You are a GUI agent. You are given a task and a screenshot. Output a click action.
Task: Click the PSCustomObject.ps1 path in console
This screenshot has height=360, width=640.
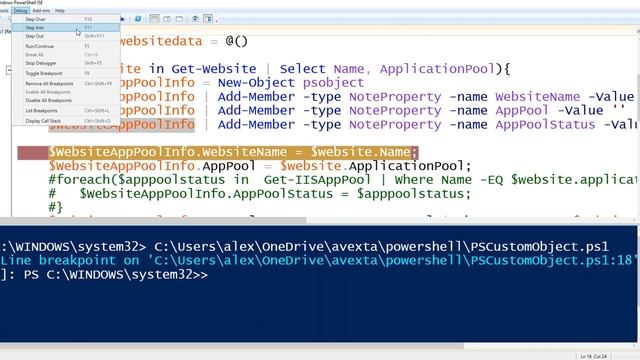(x=381, y=247)
